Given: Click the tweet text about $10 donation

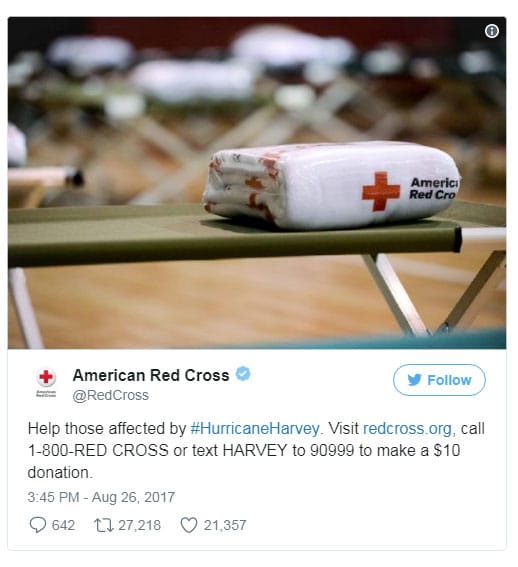Looking at the screenshot, I should 256,451.
